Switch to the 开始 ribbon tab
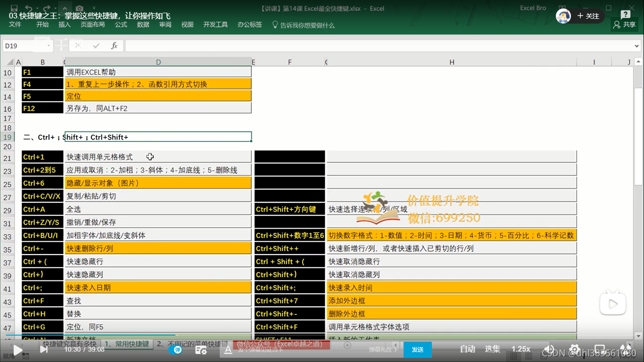Screen dimensions: 644x362 (x=42, y=25)
